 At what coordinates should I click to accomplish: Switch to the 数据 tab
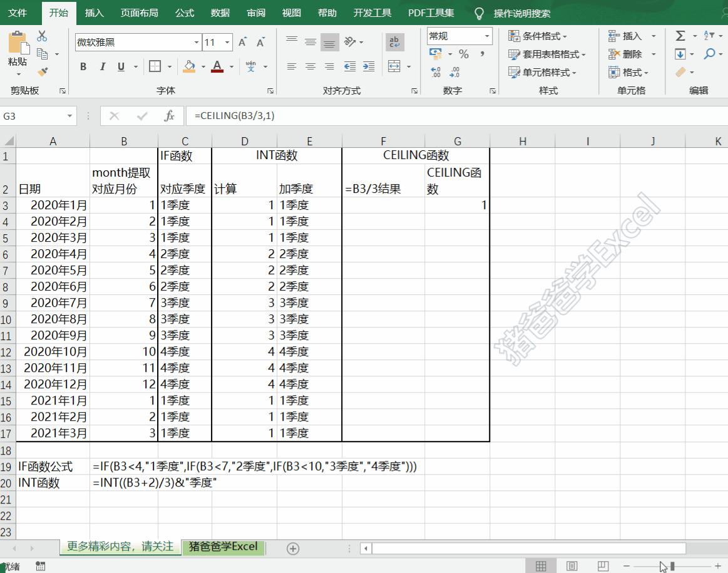220,13
